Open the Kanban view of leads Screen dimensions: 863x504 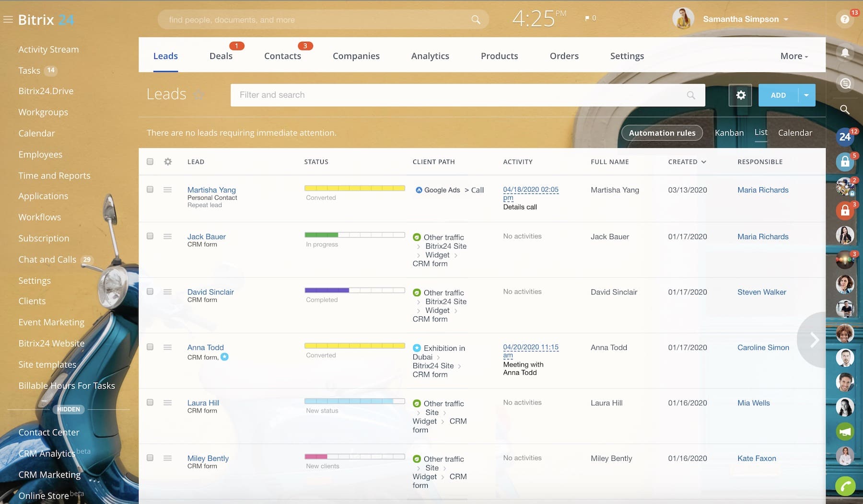point(729,133)
